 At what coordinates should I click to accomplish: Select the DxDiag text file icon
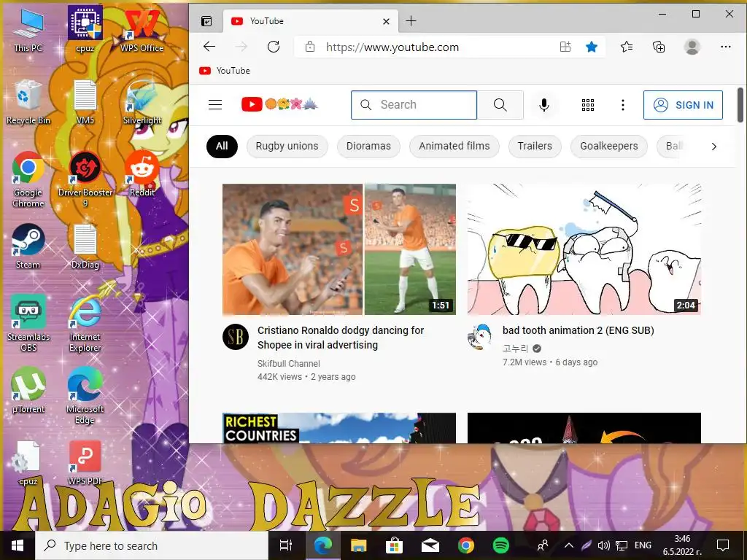85,246
